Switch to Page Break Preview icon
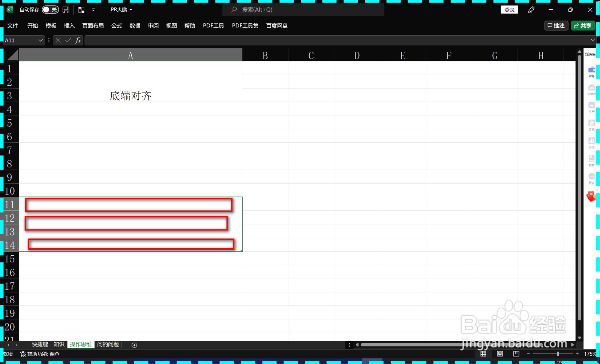 (x=516, y=354)
